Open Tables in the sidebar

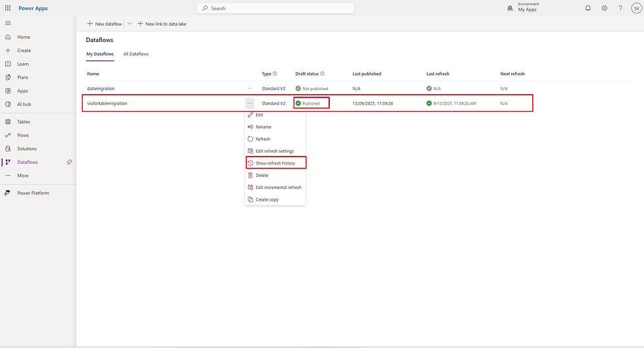click(24, 122)
